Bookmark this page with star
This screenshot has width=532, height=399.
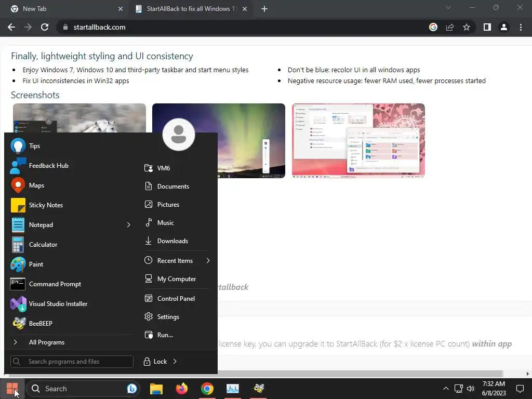tap(467, 27)
